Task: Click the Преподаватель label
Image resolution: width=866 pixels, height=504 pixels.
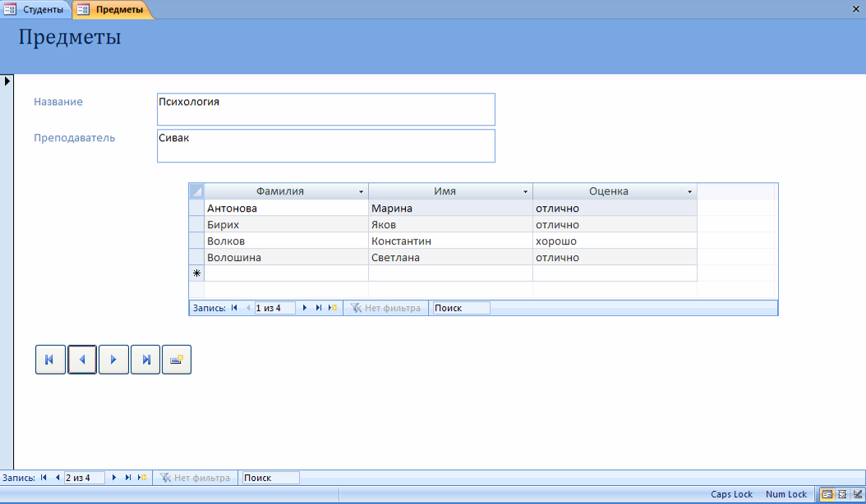Action: point(75,138)
